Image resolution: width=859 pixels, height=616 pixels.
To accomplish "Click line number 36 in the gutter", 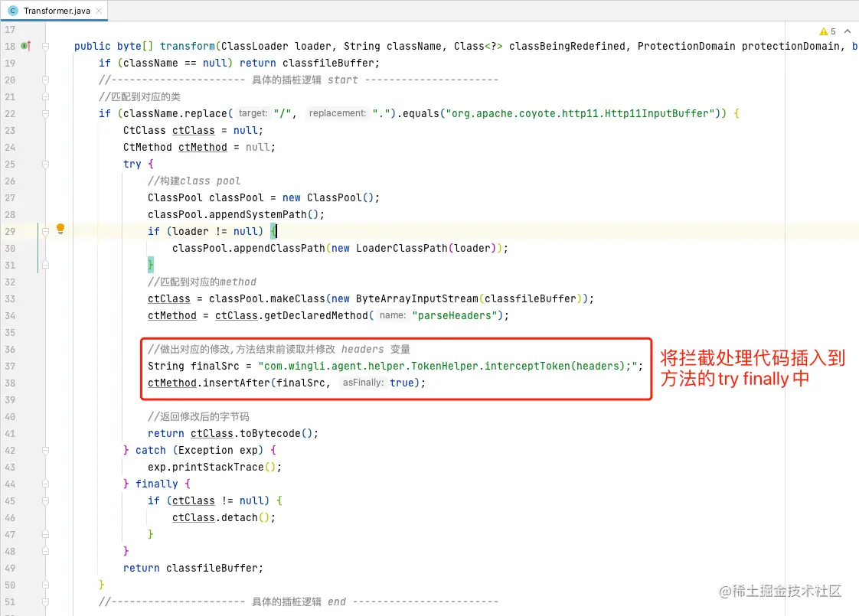I will point(10,350).
